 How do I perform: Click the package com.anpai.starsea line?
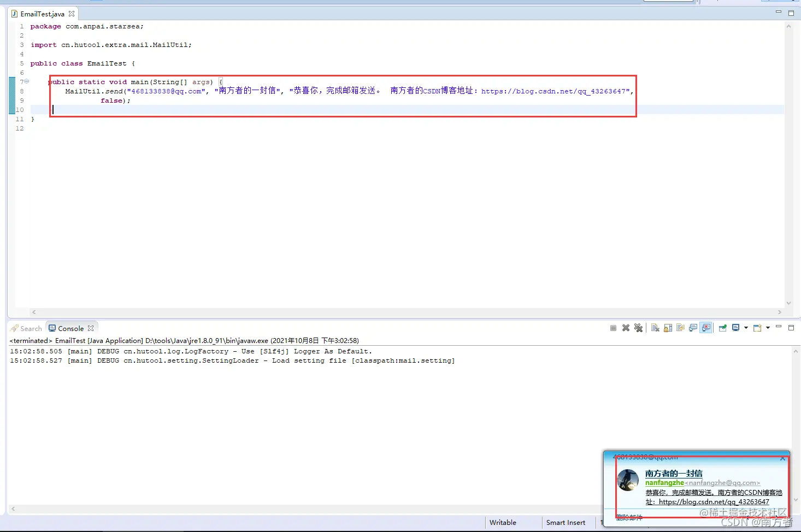87,26
